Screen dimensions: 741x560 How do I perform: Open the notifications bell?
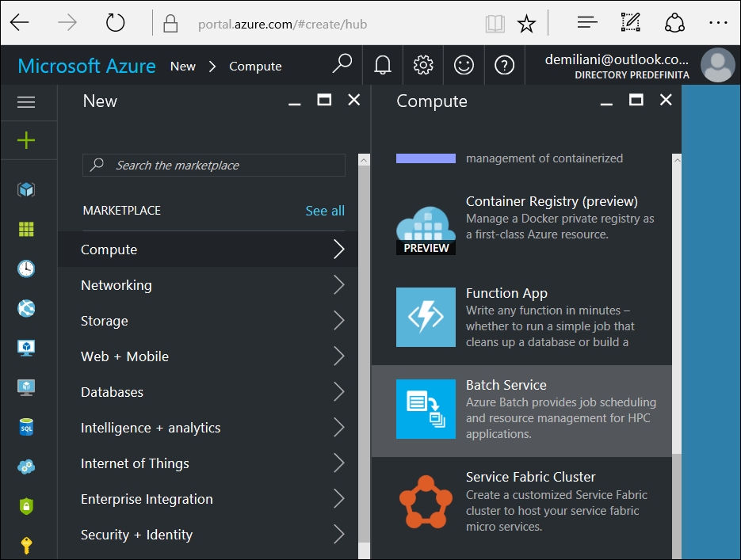tap(383, 65)
